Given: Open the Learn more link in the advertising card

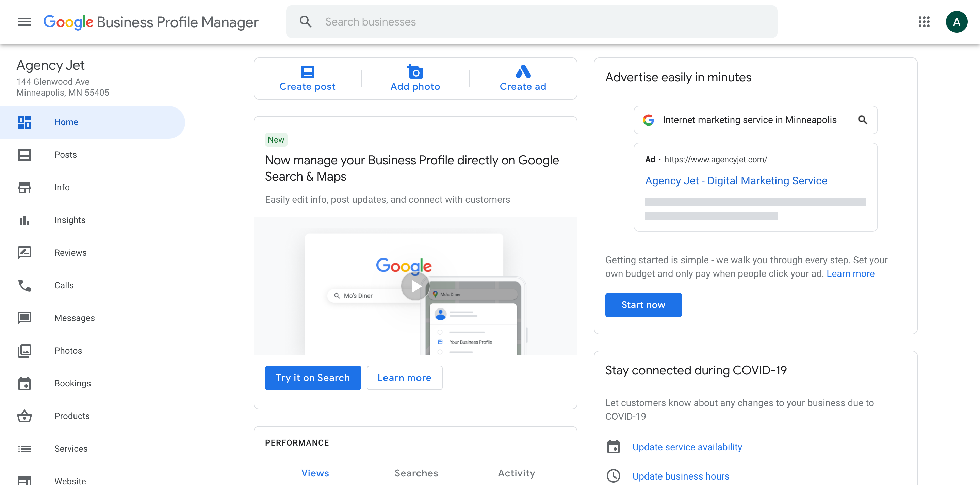Looking at the screenshot, I should coord(850,273).
